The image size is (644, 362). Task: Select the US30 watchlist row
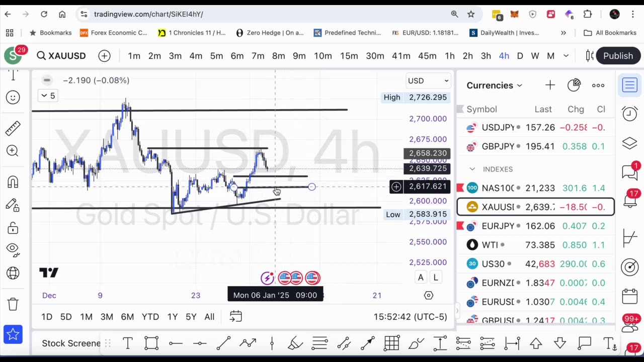point(535,264)
